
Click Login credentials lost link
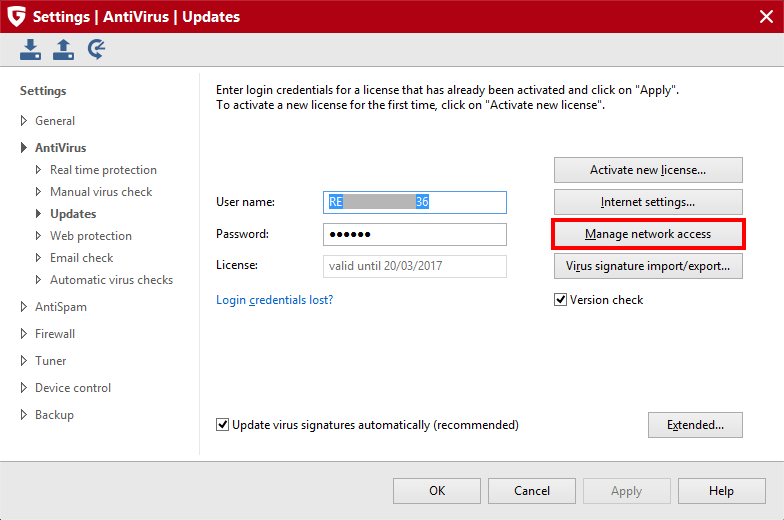click(x=274, y=300)
